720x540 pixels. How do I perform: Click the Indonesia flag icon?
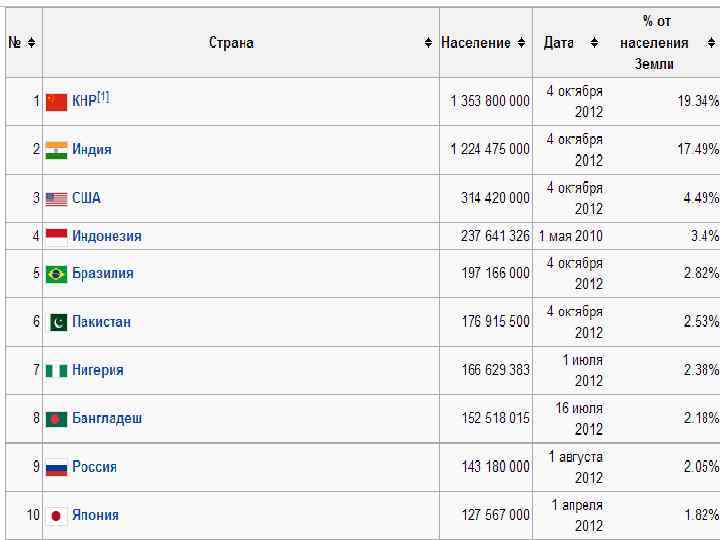coord(56,237)
